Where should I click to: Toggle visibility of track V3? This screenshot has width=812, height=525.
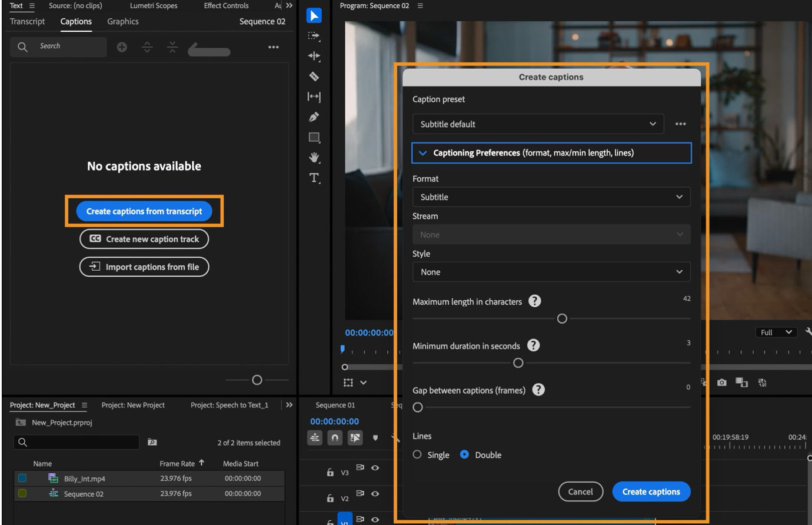pyautogui.click(x=375, y=469)
